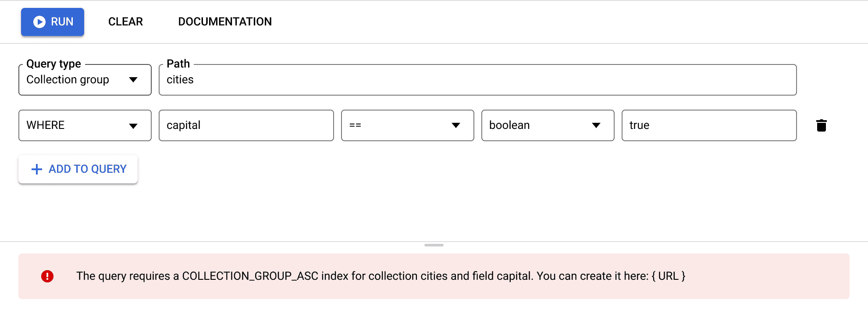
Task: Click the red error exclamation icon
Action: pos(47,276)
